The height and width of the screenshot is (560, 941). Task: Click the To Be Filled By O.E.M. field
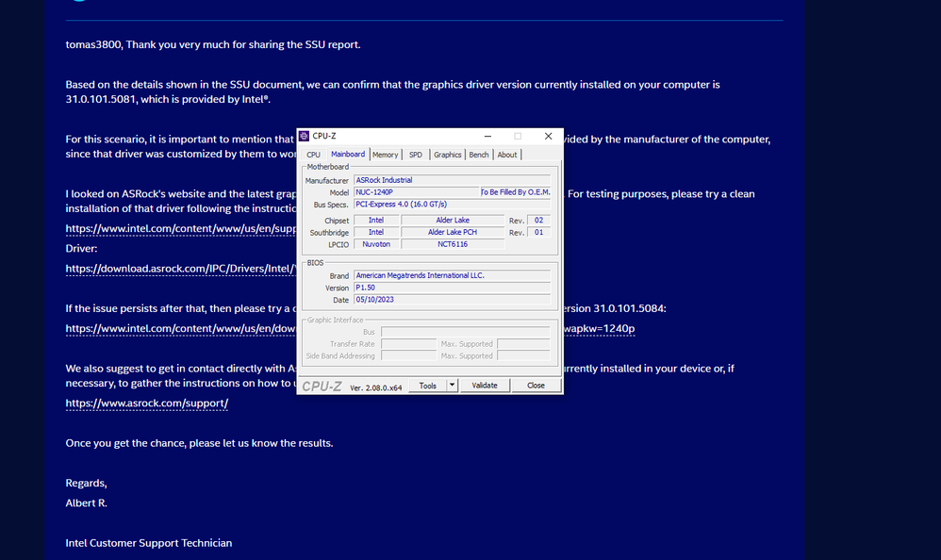click(x=516, y=192)
